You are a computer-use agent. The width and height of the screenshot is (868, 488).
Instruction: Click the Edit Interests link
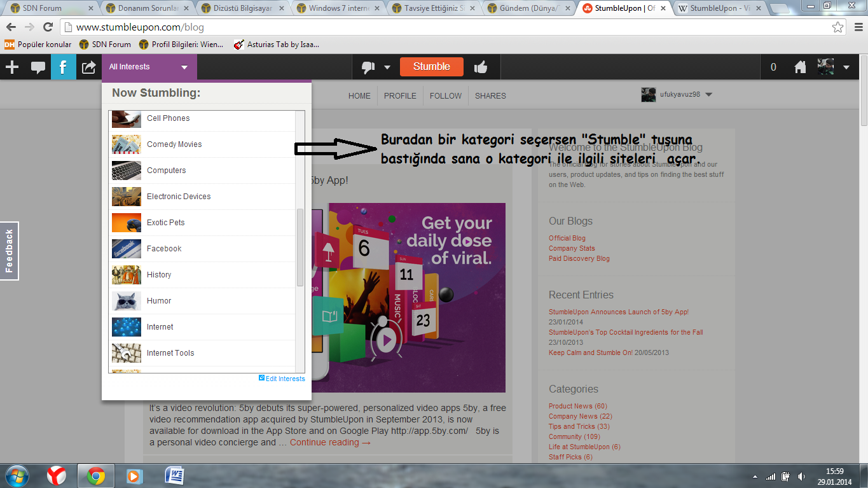click(282, 379)
